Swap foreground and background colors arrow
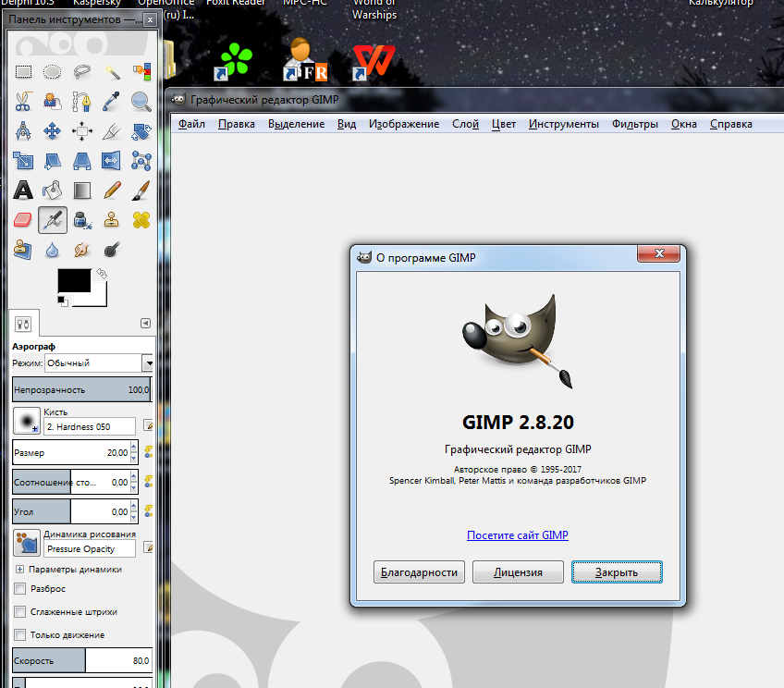 [x=102, y=274]
